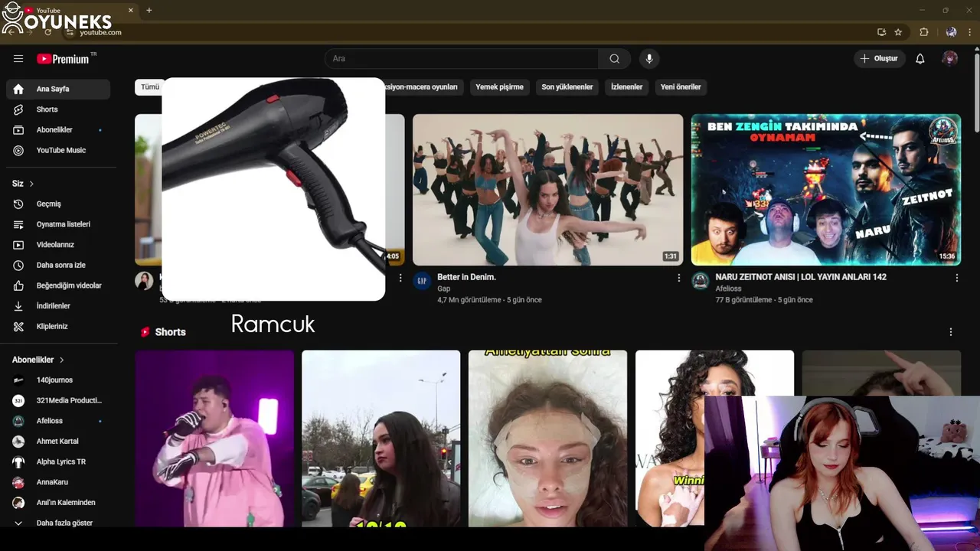Bookmark the page with the star icon
The image size is (980, 551).
click(x=898, y=32)
